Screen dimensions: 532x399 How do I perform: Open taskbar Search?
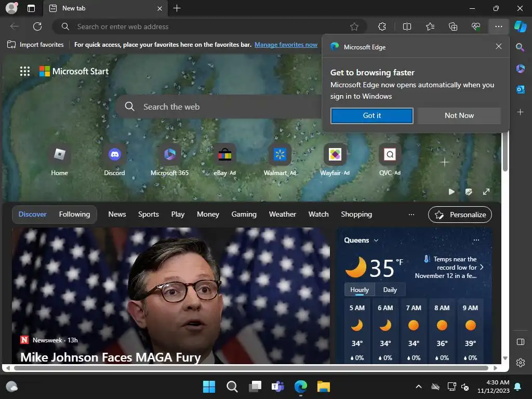pyautogui.click(x=232, y=387)
